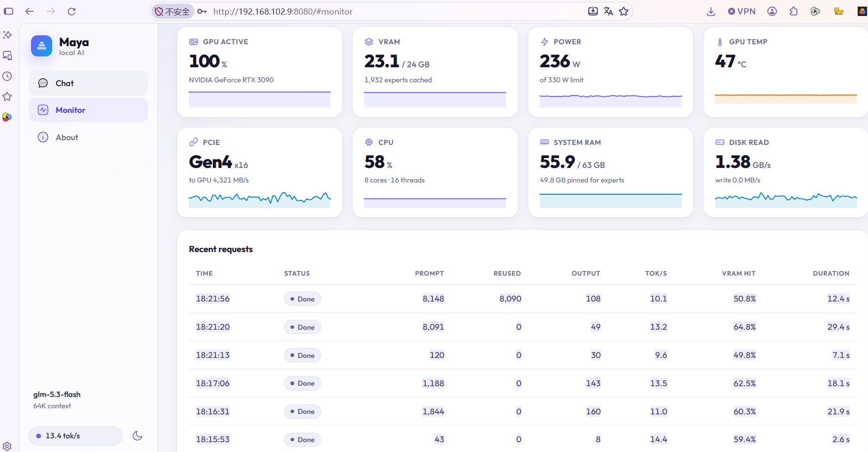This screenshot has height=452, width=868.
Task: Open the extensions puzzle icon
Action: pyautogui.click(x=794, y=11)
